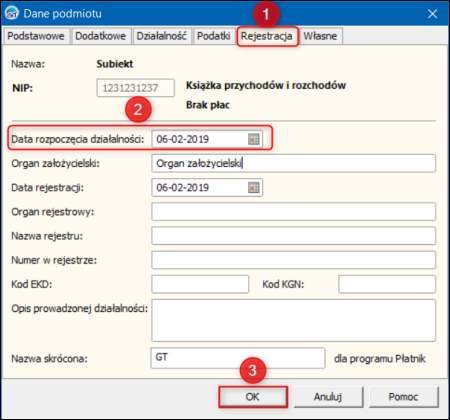This screenshot has height=420, width=450.
Task: Focus the Kod EKD input box
Action: tap(200, 284)
